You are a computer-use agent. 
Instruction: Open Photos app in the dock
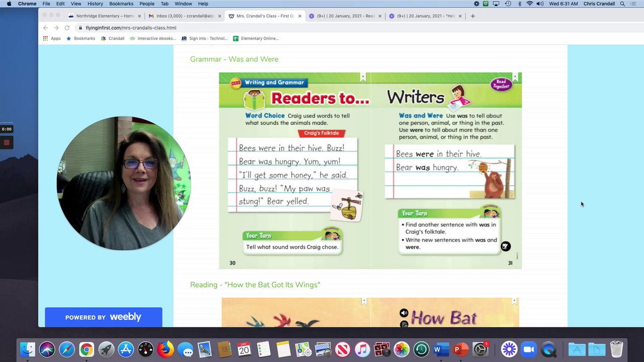(401, 349)
